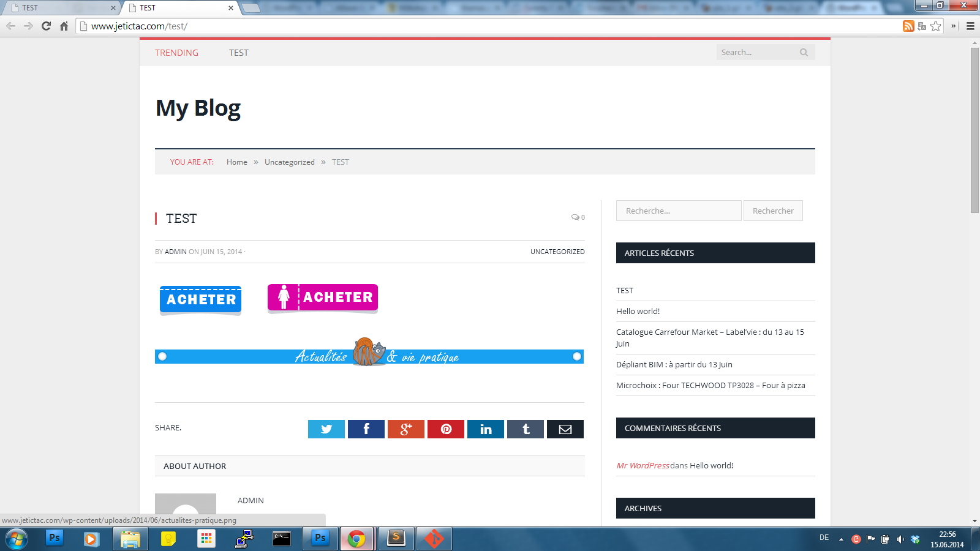Image resolution: width=980 pixels, height=551 pixels.
Task: Click the Google Plus share icon
Action: [x=405, y=429]
